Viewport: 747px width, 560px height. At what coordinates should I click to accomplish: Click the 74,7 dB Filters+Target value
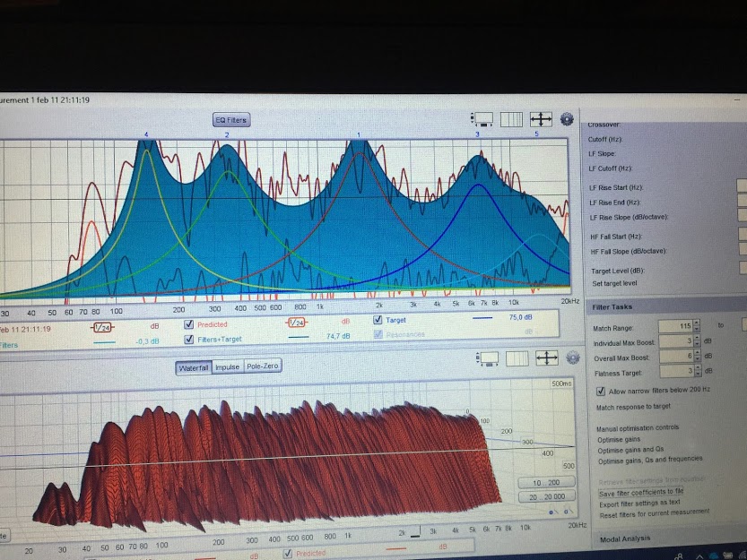click(338, 336)
